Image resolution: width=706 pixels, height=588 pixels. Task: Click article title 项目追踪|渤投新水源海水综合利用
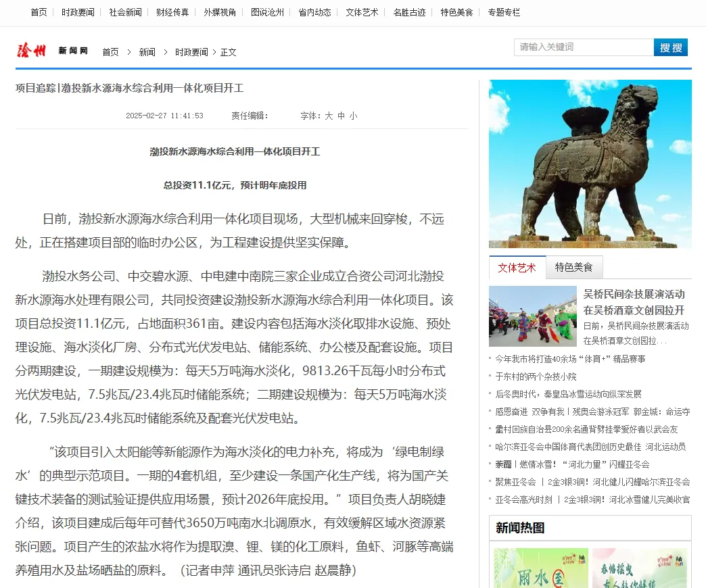click(130, 88)
